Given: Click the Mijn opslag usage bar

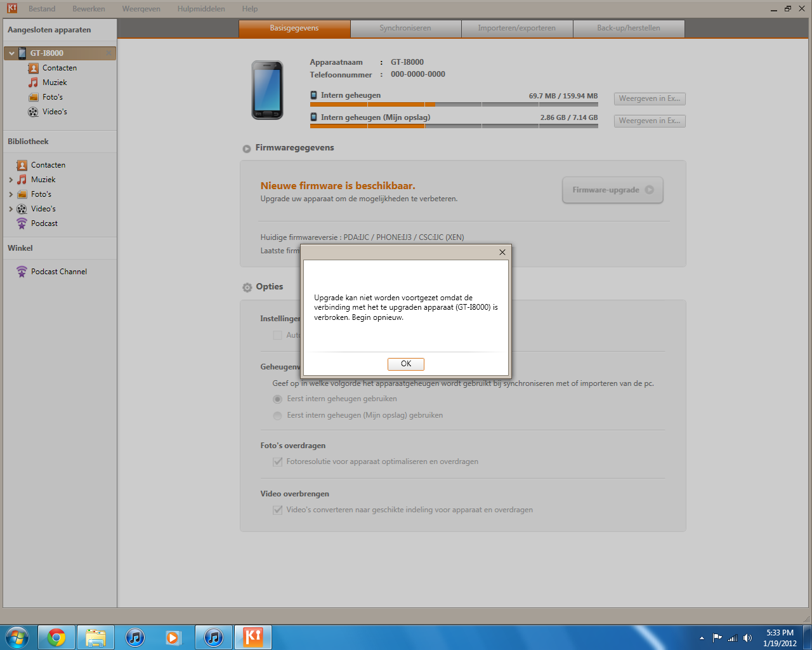Looking at the screenshot, I should click(x=454, y=126).
